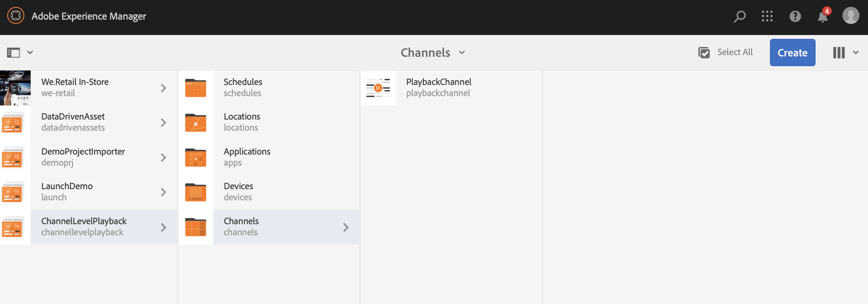Image resolution: width=868 pixels, height=304 pixels.
Task: Open the search magnifier icon
Action: (740, 17)
